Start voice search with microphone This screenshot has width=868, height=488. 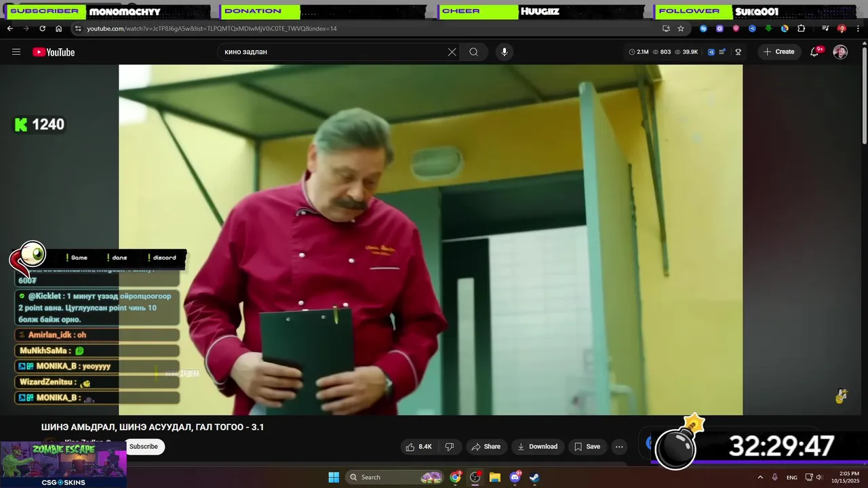[504, 52]
